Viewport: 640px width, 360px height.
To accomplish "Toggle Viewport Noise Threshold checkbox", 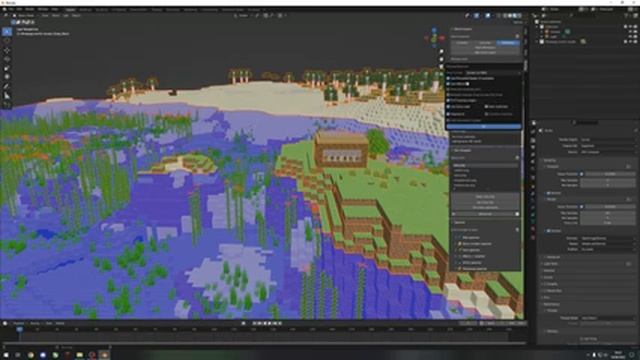I will pyautogui.click(x=582, y=174).
